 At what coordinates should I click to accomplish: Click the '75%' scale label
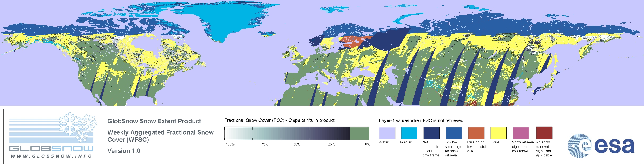coord(265,144)
